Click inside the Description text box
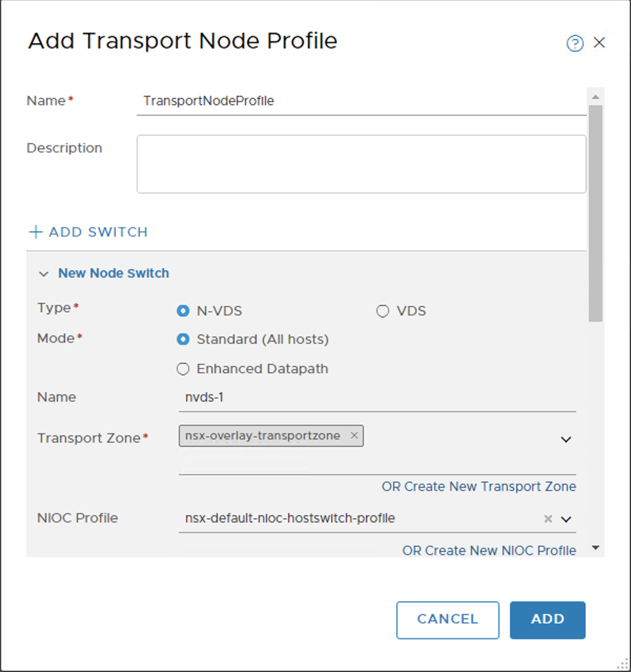The width and height of the screenshot is (631, 672). [x=361, y=163]
